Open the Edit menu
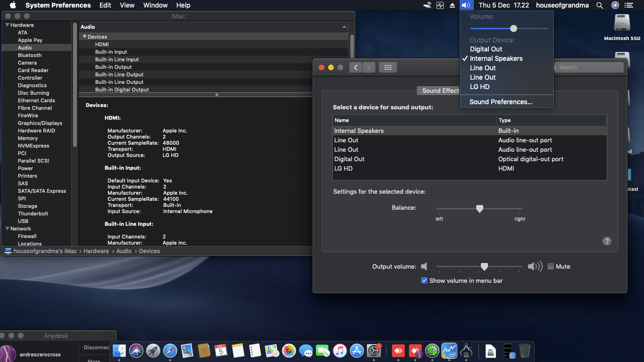 pos(105,5)
